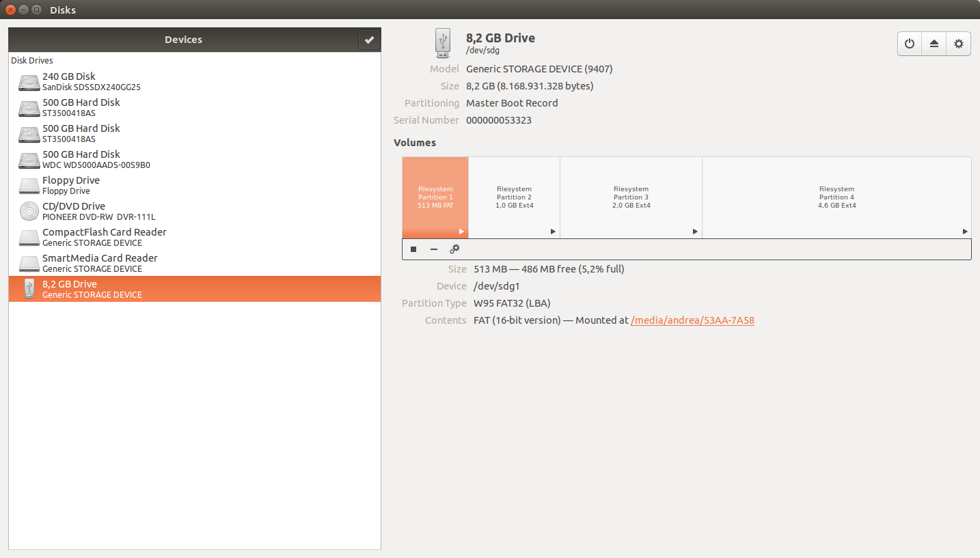Select the 8,2 GB Drive entry
Screen dimensions: 980x558
[195, 289]
